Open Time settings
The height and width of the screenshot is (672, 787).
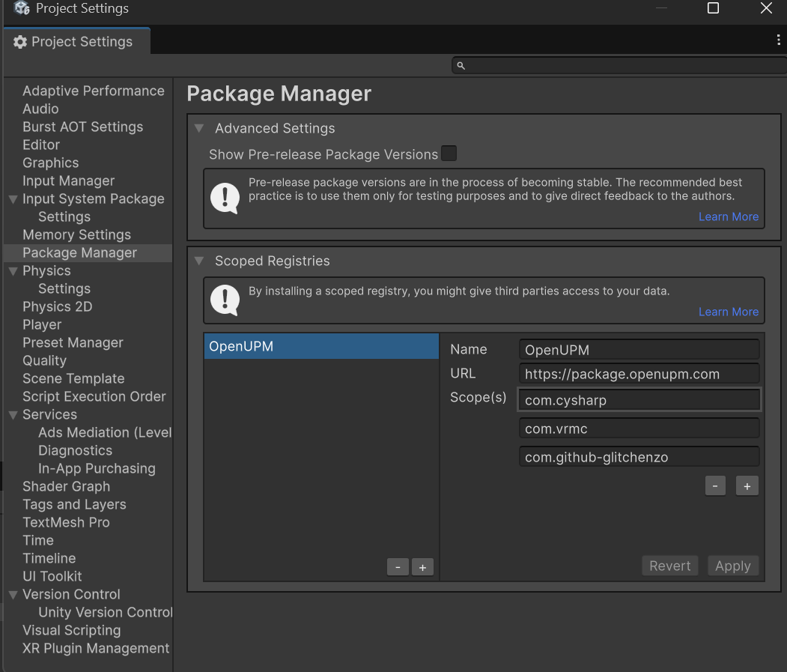(x=38, y=541)
